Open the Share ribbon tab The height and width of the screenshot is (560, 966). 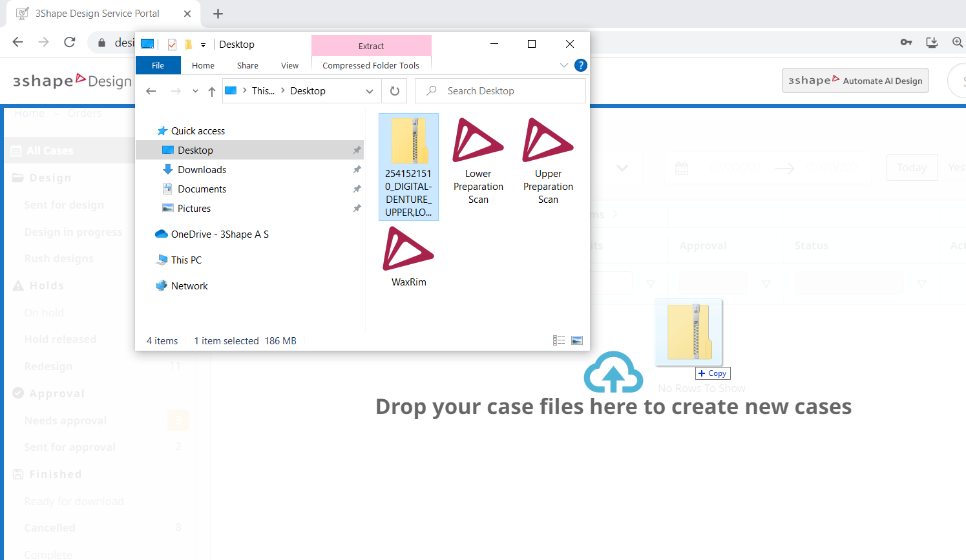point(247,65)
